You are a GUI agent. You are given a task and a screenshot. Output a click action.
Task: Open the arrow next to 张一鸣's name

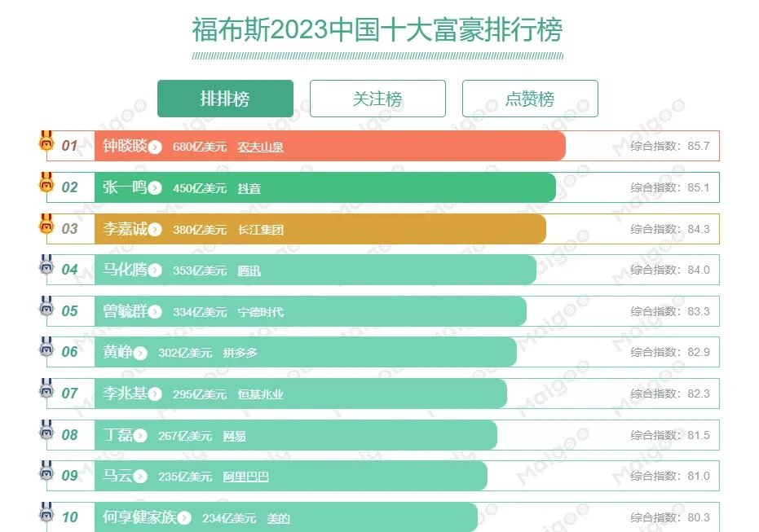click(x=153, y=187)
